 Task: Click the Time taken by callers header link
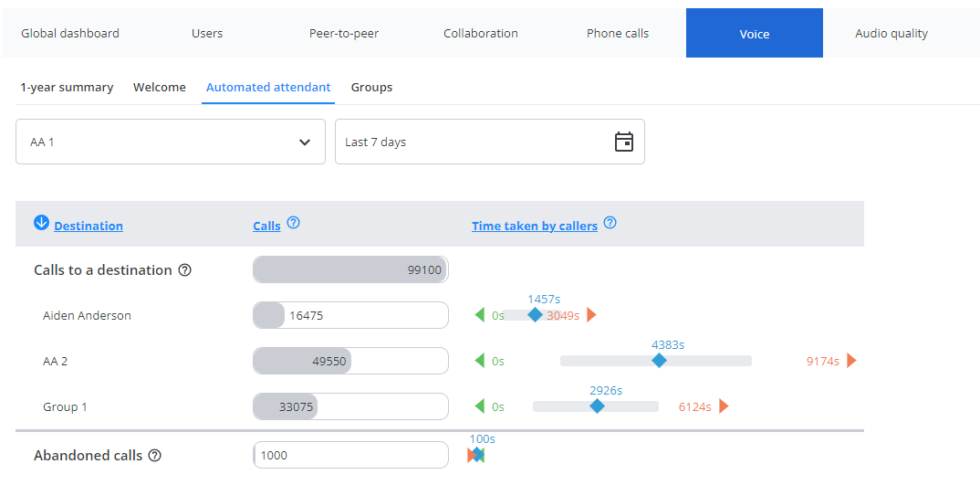click(534, 227)
